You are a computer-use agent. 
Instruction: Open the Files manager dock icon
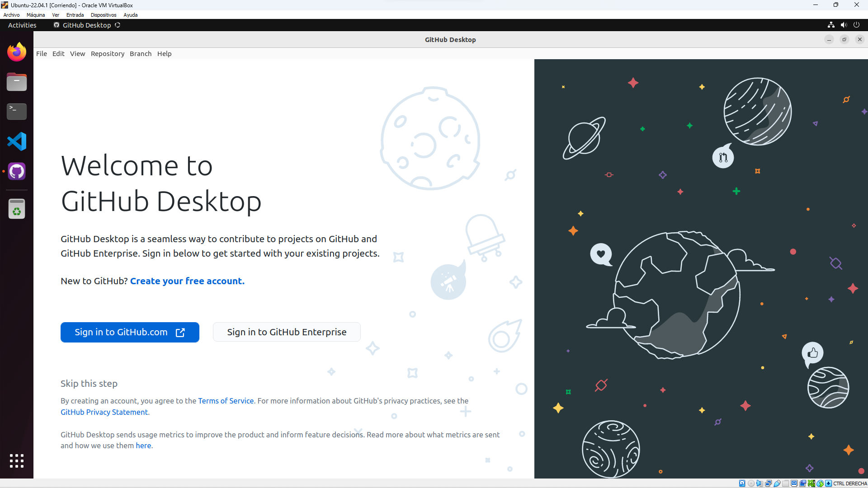coord(17,82)
